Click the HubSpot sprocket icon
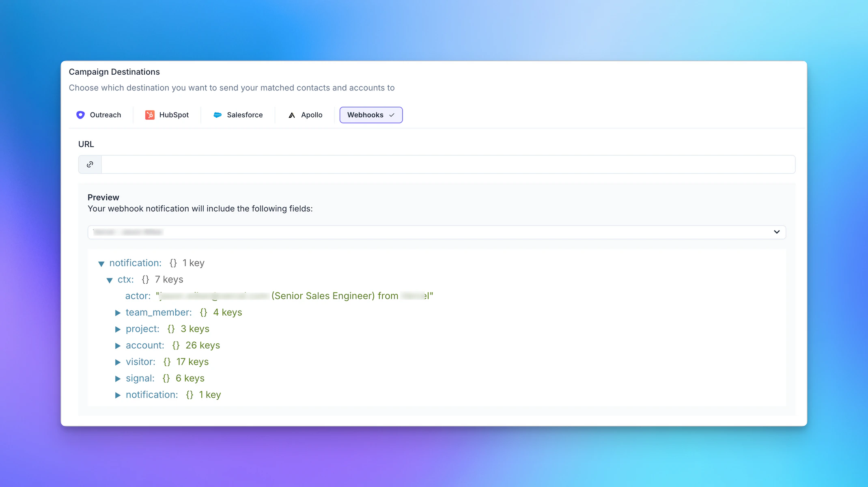The width and height of the screenshot is (868, 487). pos(150,115)
